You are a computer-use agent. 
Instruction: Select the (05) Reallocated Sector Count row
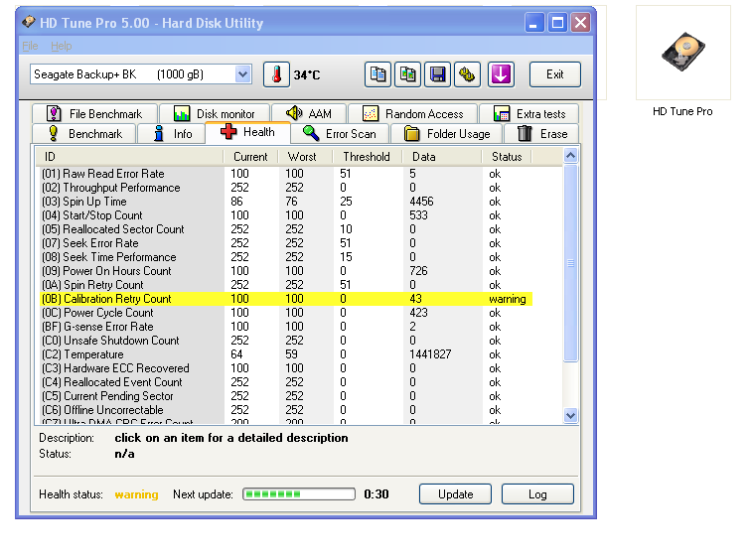(286, 229)
